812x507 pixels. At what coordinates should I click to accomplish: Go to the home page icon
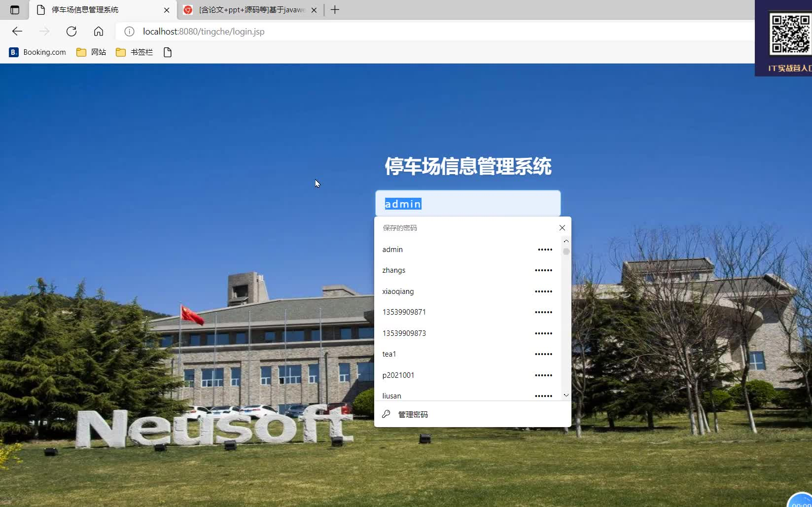pos(99,32)
